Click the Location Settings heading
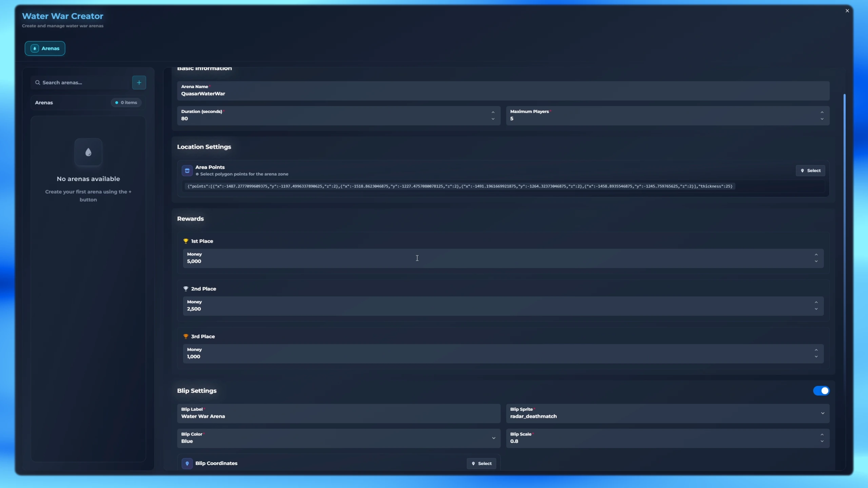Viewport: 868px width, 488px height. point(204,147)
